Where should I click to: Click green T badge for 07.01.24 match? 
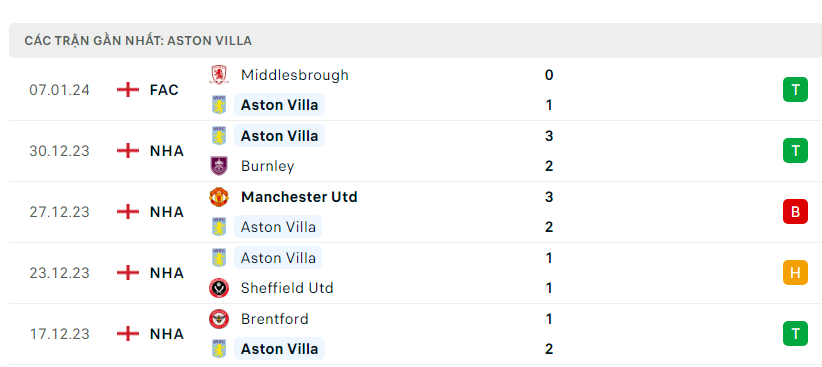(795, 90)
